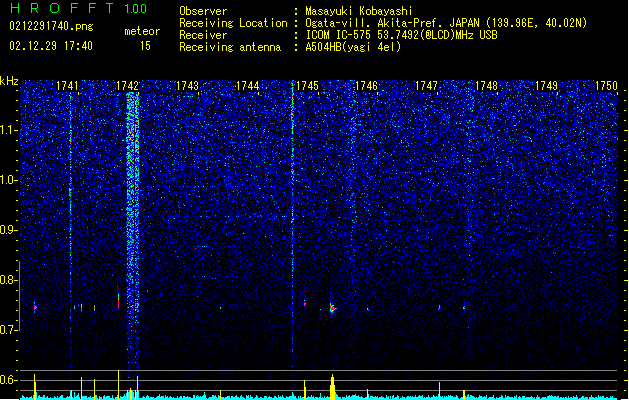This screenshot has height=400, width=629.
Task: Select the filename 0212291740.png
Action: [x=51, y=26]
